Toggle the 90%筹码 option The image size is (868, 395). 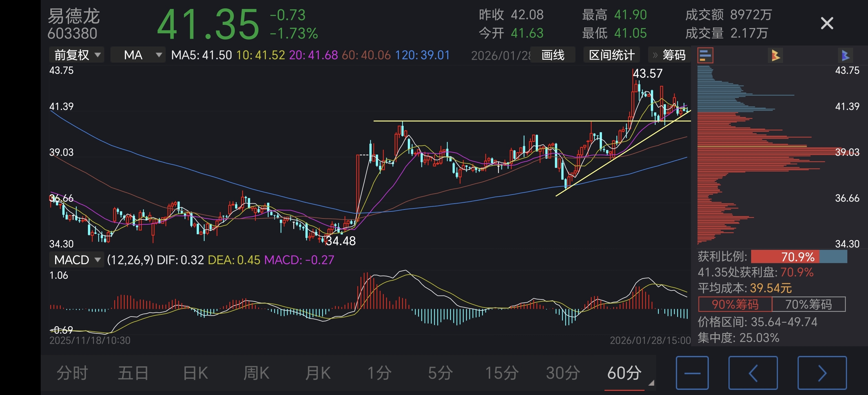pyautogui.click(x=735, y=304)
